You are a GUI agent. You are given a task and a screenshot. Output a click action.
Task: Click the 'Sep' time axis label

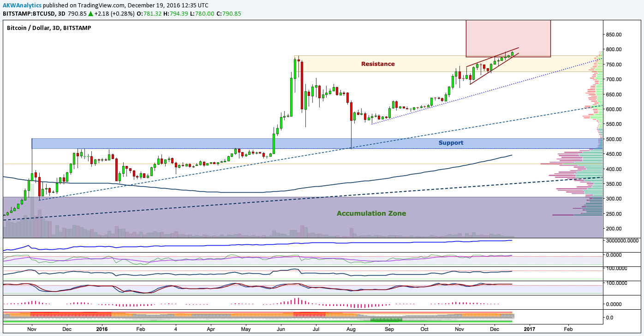pyautogui.click(x=389, y=330)
